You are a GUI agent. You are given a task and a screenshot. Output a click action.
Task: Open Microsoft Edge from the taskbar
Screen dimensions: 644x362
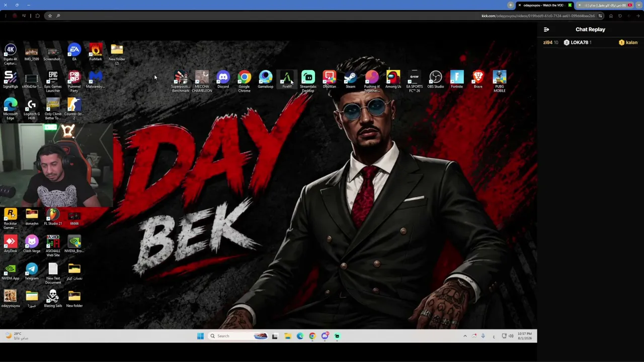tap(300, 336)
